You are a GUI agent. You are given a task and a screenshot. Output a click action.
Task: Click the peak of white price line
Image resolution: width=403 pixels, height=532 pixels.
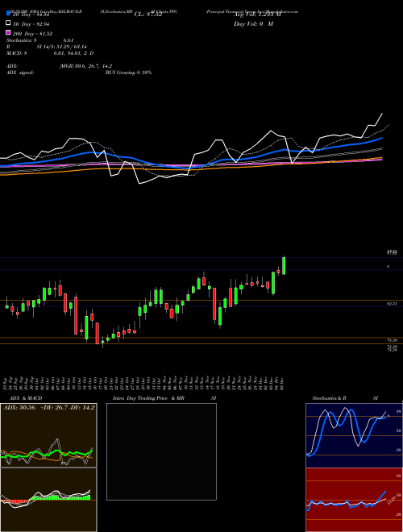point(382,114)
